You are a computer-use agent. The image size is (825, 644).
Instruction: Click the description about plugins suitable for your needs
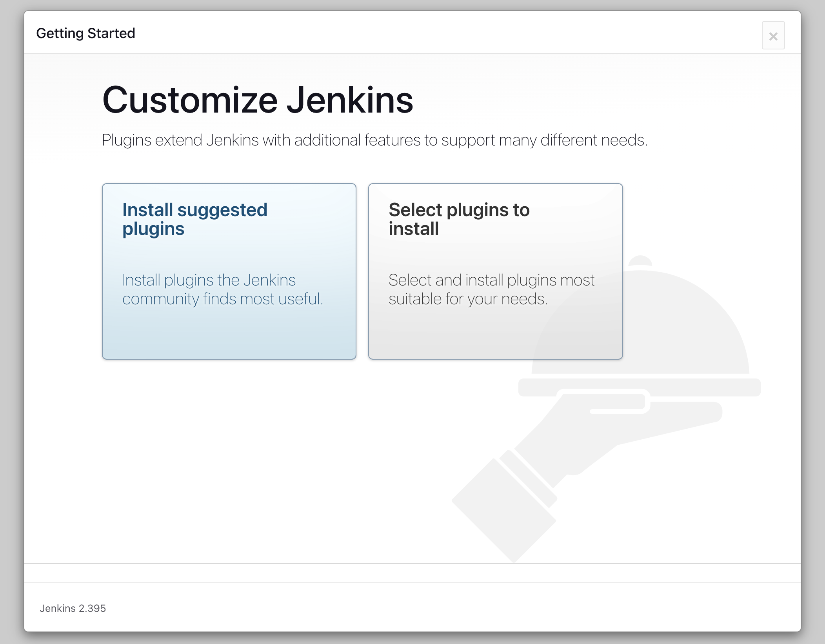pyautogui.click(x=491, y=289)
